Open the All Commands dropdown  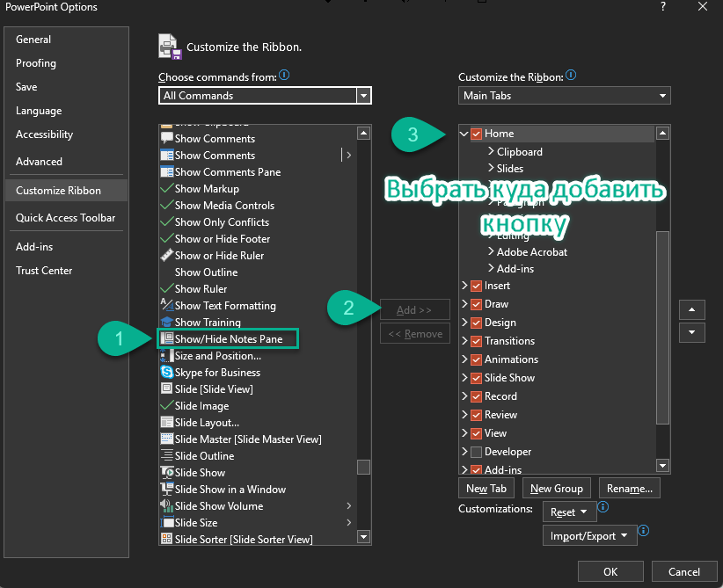(x=265, y=96)
